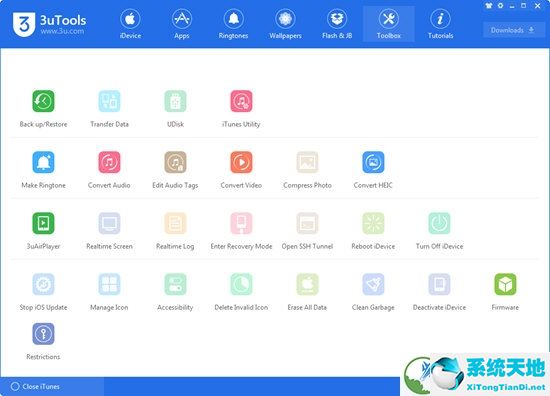
Task: Select Enter Recovery Mode
Action: pos(241,223)
